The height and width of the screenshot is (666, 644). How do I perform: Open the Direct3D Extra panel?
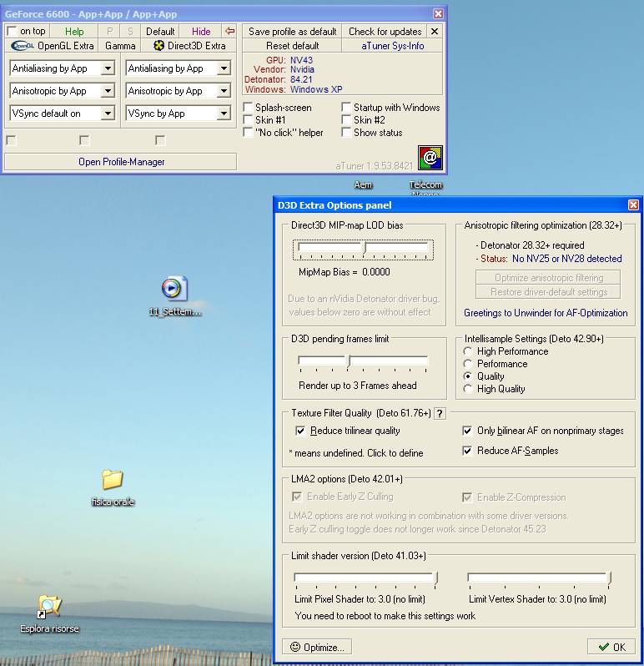coord(189,46)
